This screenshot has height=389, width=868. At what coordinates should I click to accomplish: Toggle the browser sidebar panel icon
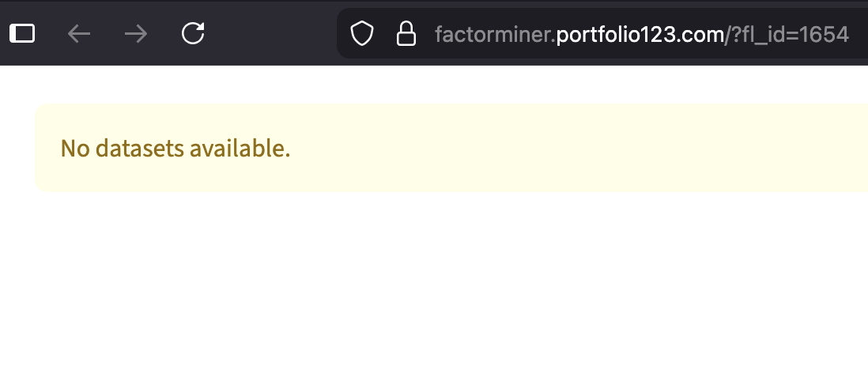click(x=22, y=34)
